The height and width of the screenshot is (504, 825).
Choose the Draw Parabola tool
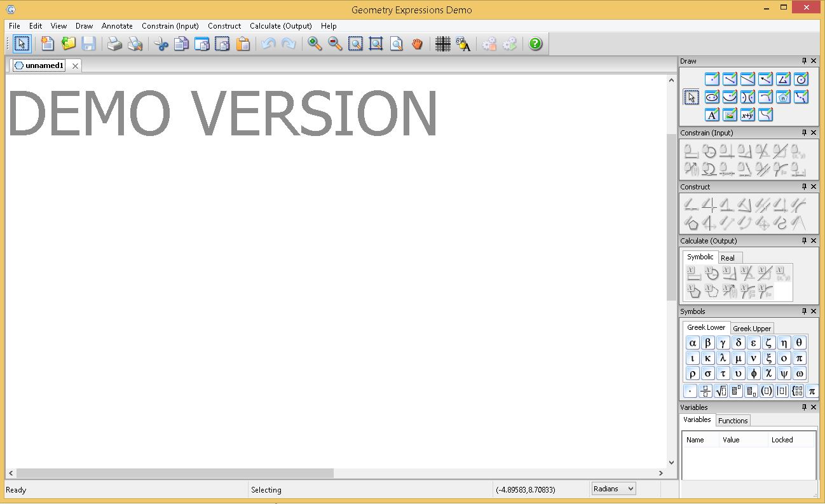[x=730, y=97]
